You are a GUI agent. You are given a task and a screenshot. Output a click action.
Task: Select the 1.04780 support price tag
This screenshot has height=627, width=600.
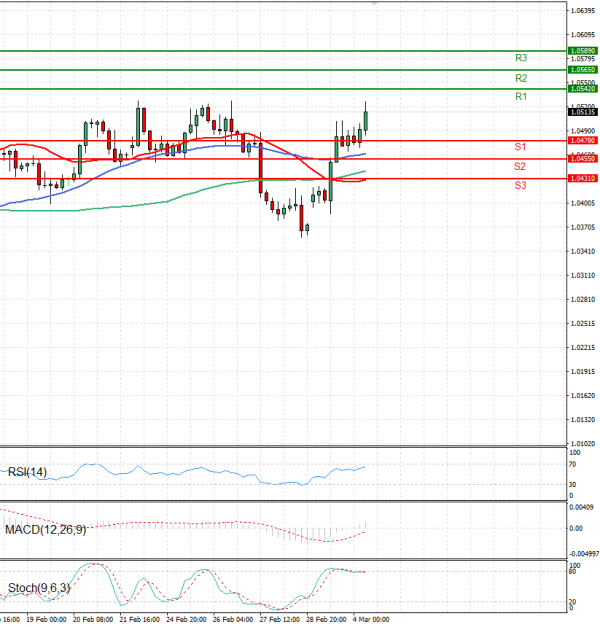pyautogui.click(x=582, y=140)
